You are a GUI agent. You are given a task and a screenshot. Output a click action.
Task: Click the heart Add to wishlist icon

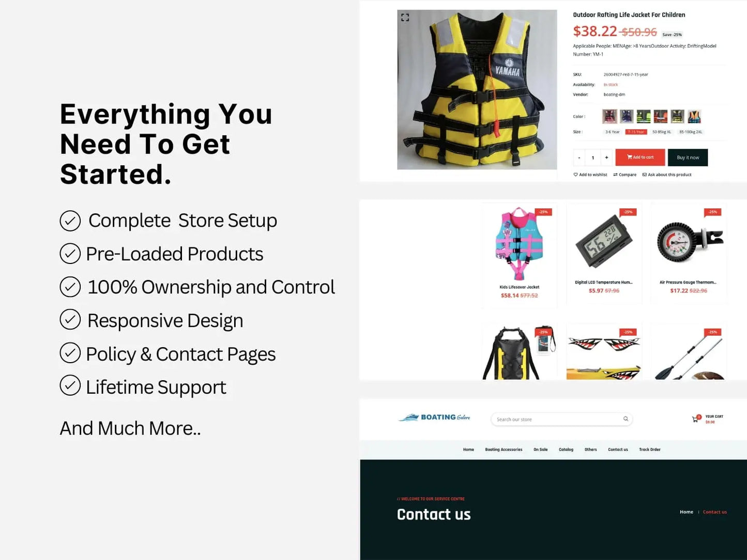tap(575, 175)
